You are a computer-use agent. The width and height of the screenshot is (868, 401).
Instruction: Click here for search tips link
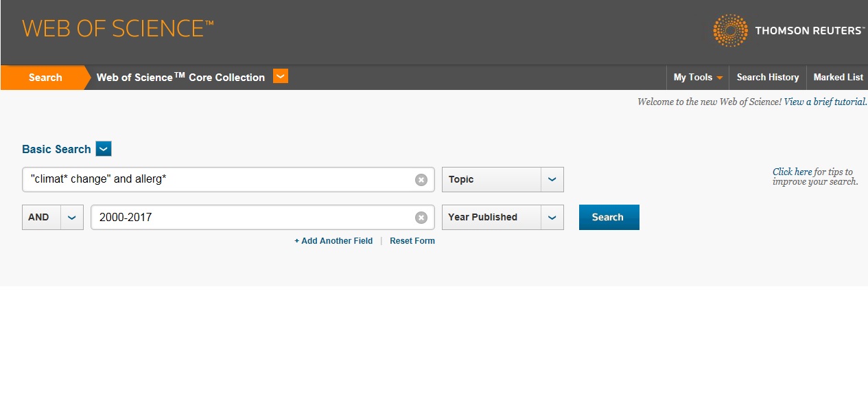coord(793,172)
